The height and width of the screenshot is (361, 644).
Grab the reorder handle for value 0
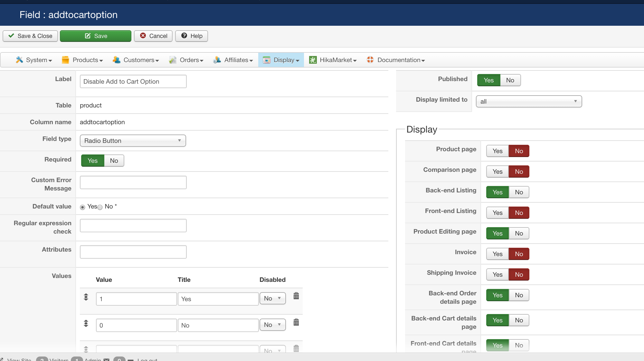(x=86, y=323)
